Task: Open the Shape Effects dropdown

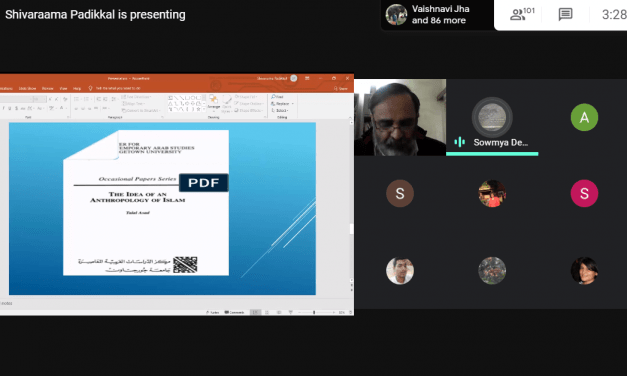Action: 249,110
